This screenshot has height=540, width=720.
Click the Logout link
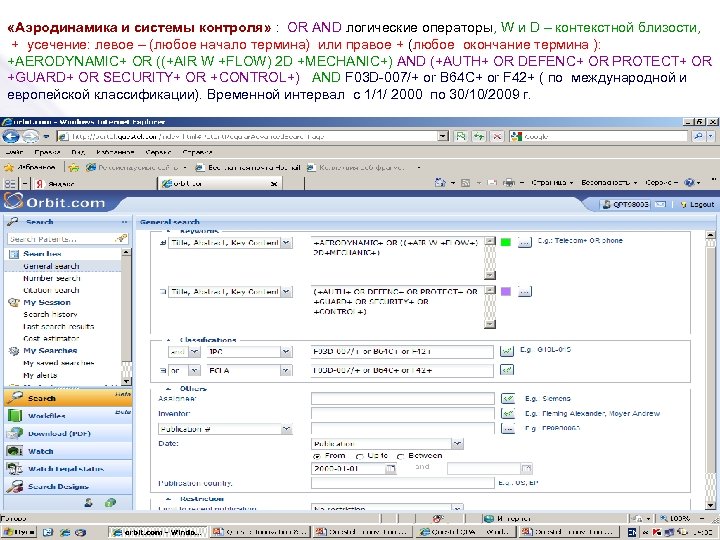(698, 204)
